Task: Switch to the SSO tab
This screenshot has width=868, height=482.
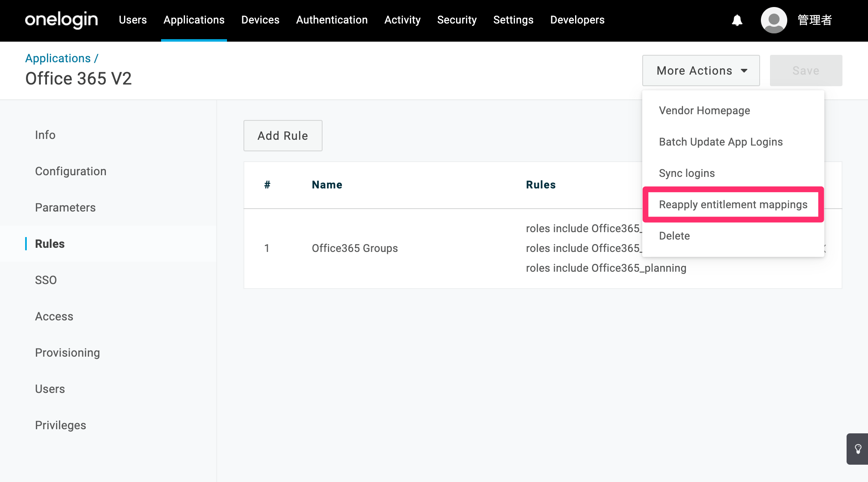Action: pos(46,280)
